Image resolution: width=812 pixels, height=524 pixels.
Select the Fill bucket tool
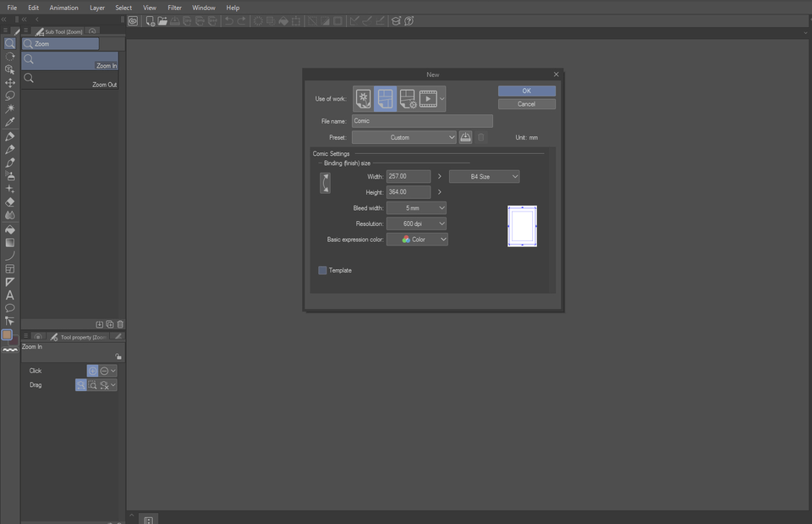click(10, 229)
